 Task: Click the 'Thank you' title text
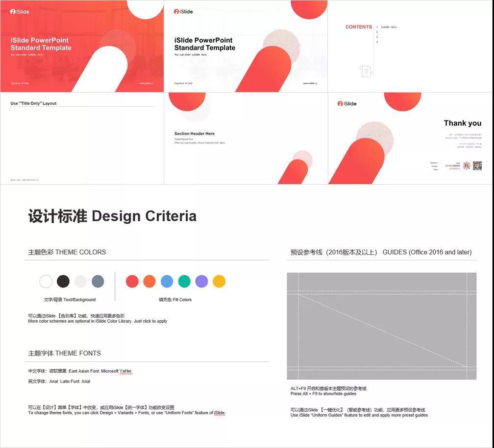463,123
